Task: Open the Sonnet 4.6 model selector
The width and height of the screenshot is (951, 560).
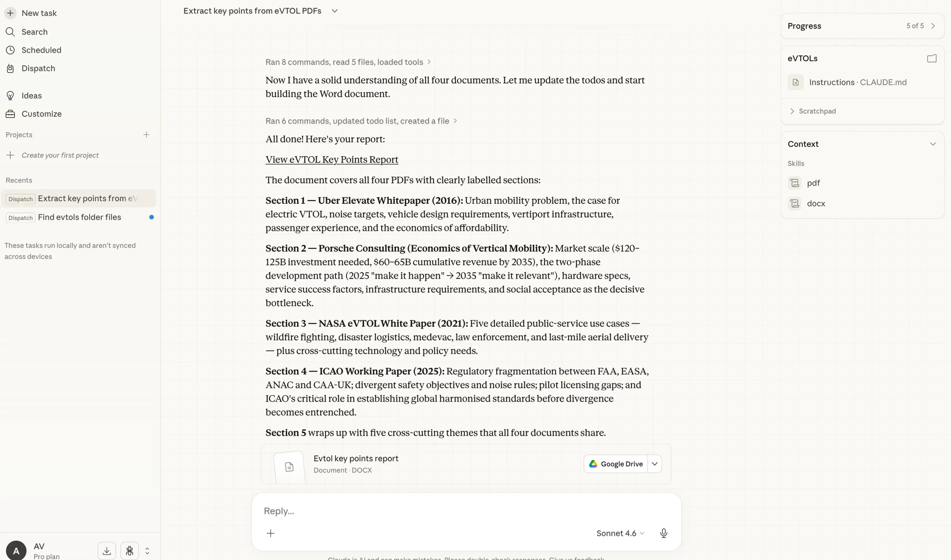Action: [x=620, y=533]
